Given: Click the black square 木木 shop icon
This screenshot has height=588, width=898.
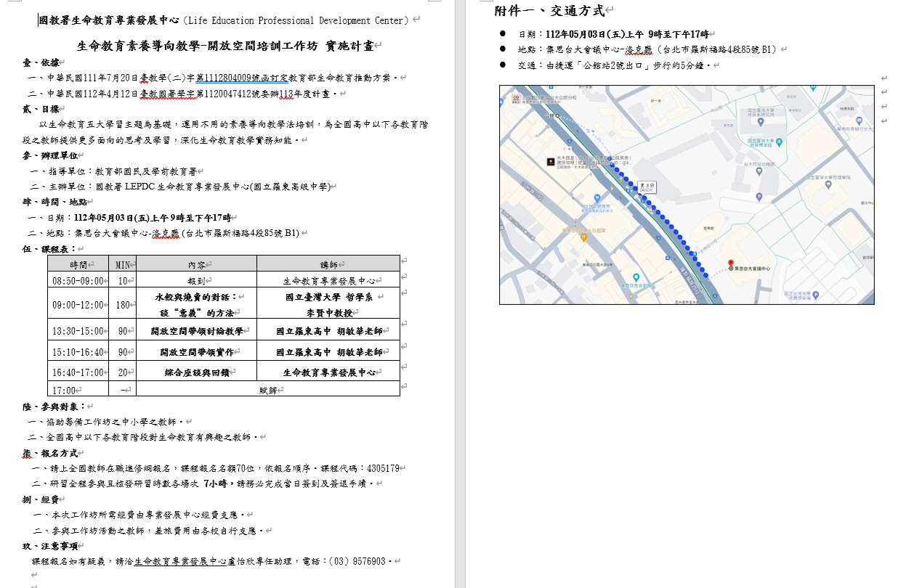Looking at the screenshot, I should [550, 160].
